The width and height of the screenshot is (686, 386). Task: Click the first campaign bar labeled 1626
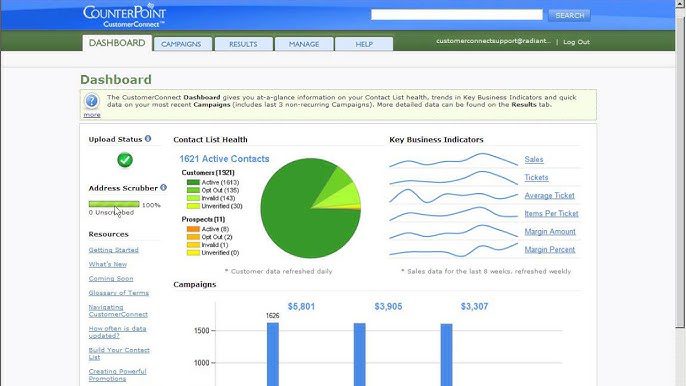point(273,354)
